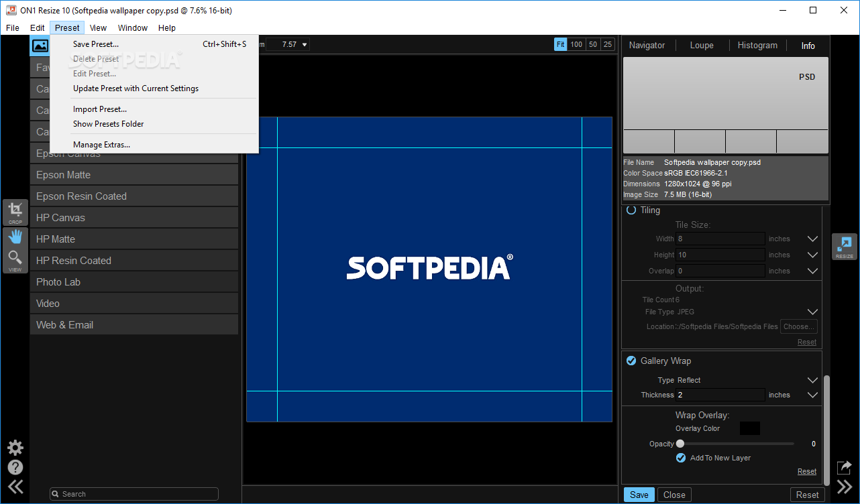
Task: Click the Choose... location button
Action: click(x=799, y=326)
